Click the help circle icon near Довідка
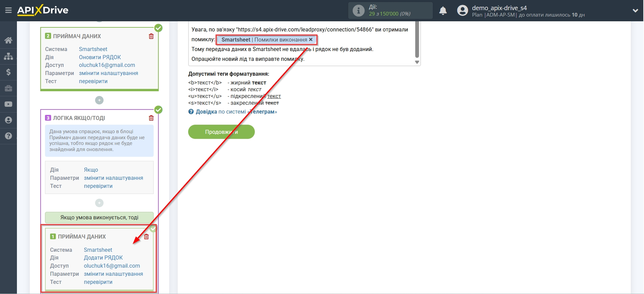The height and width of the screenshot is (294, 644). coord(191,112)
